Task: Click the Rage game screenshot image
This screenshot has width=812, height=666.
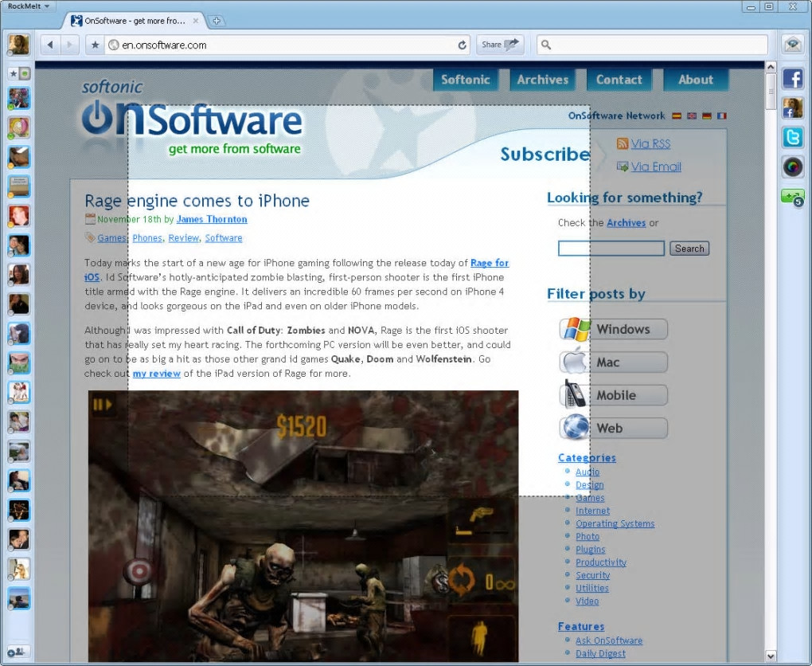Action: [303, 526]
